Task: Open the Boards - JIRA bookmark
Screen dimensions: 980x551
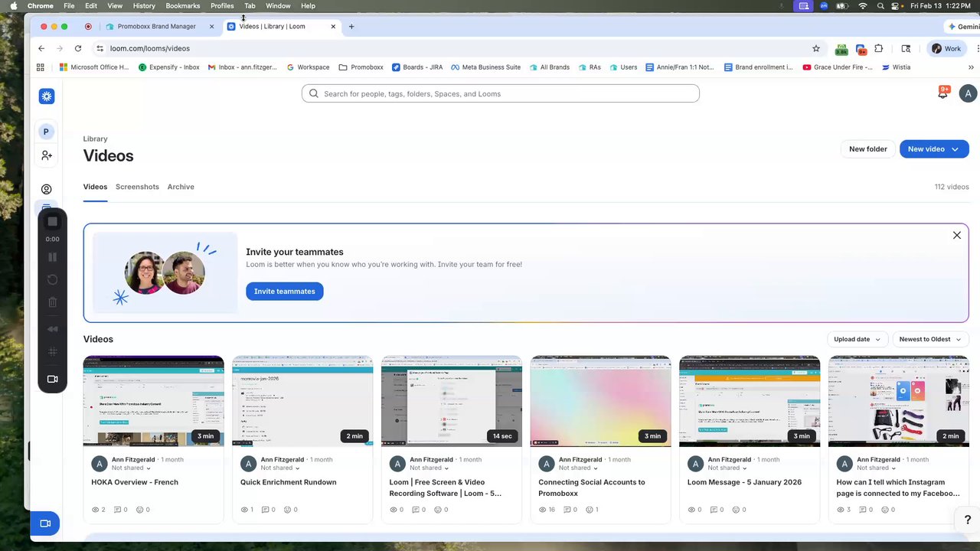Action: coord(417,67)
